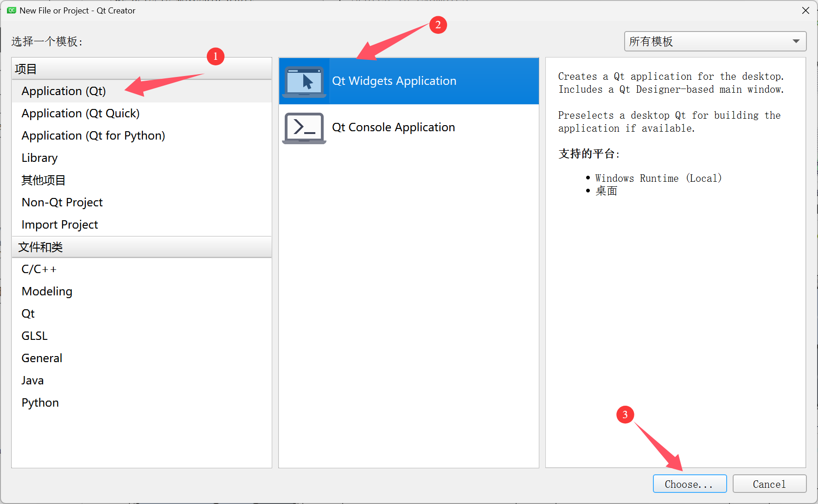Select General file category
Screen dimensions: 818x504
pos(141,358)
